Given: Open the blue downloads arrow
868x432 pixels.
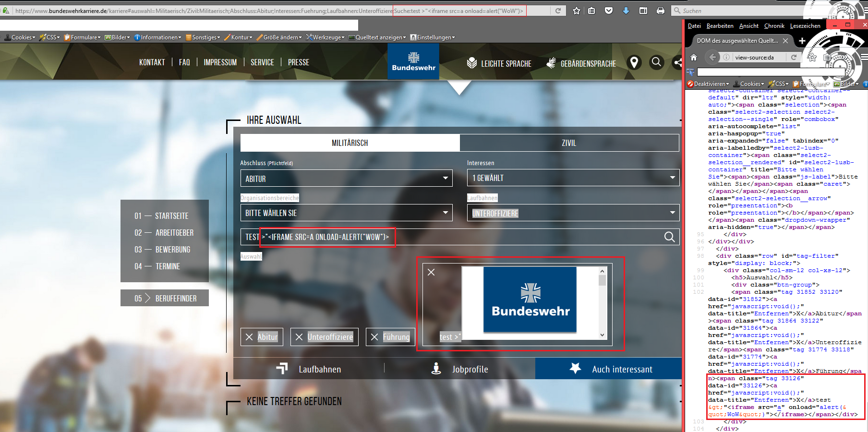Looking at the screenshot, I should pos(626,11).
